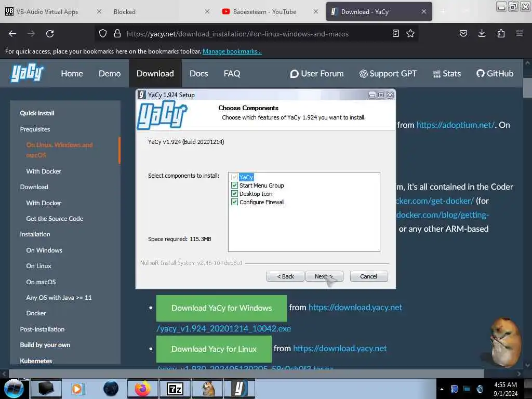The width and height of the screenshot is (532, 399).
Task: Toggle reader view icon in address bar
Action: click(395, 33)
